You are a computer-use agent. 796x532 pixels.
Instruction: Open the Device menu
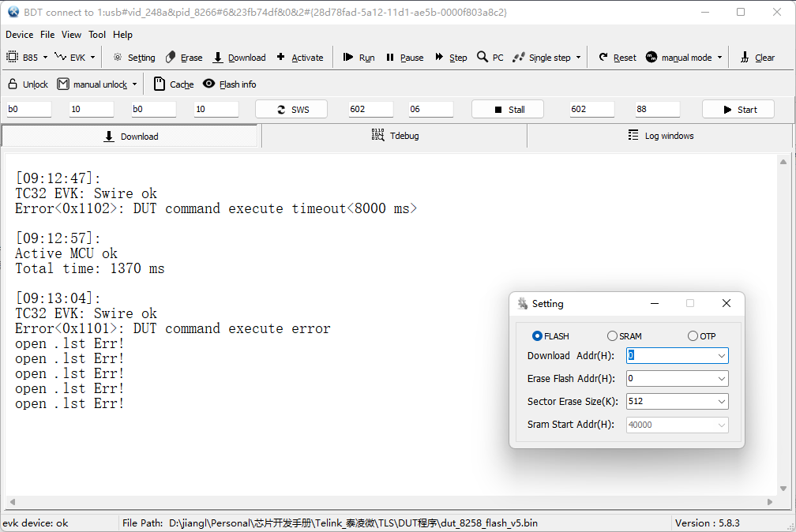19,35
